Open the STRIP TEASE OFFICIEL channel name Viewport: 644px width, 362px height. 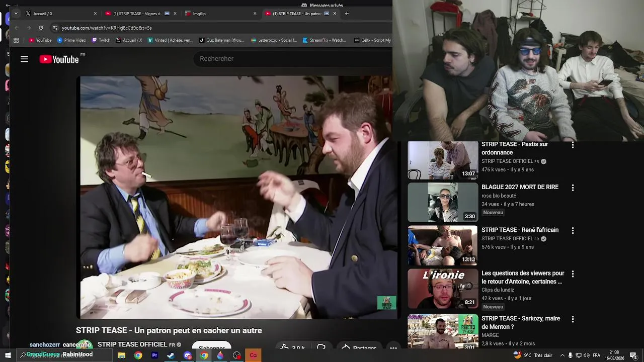click(x=132, y=344)
